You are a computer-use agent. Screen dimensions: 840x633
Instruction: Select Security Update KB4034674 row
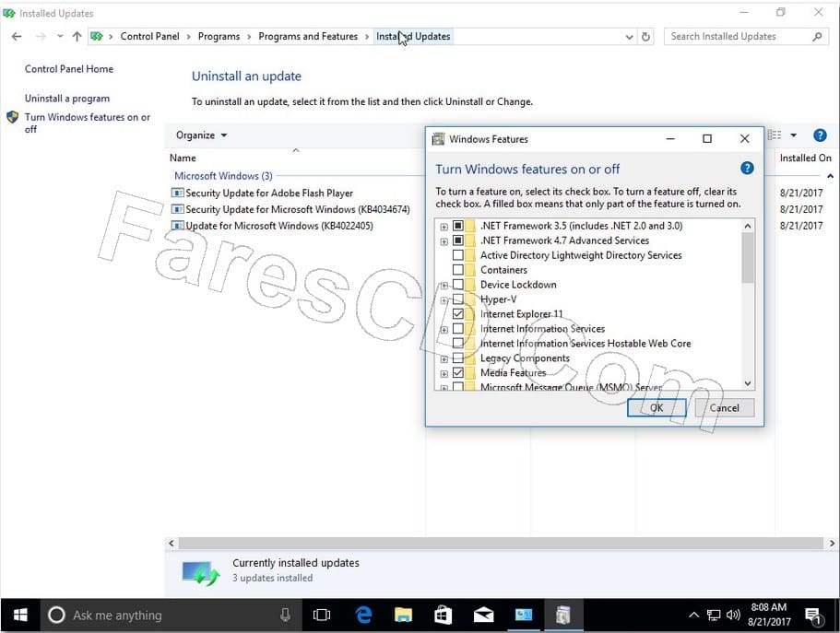point(297,209)
